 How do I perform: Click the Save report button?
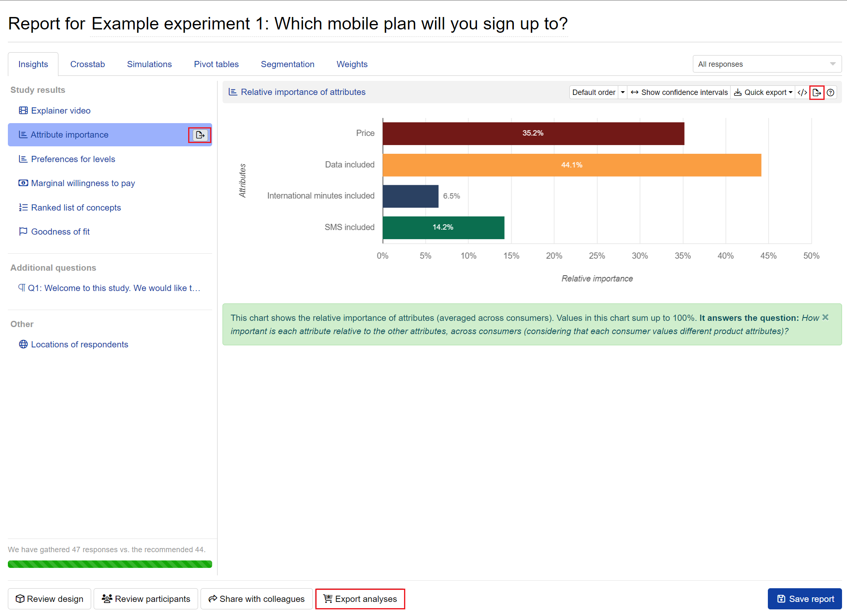click(x=803, y=599)
